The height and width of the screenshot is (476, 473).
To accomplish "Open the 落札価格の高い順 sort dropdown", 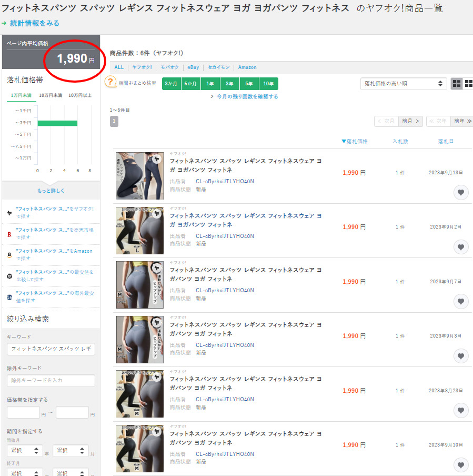I will pos(403,84).
